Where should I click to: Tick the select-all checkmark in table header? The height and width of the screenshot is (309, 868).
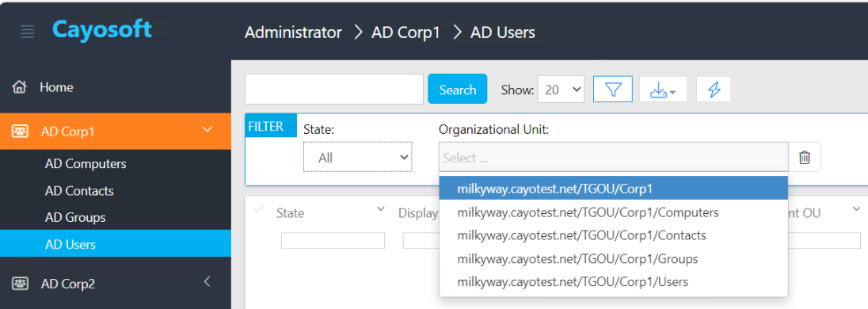coord(257,209)
